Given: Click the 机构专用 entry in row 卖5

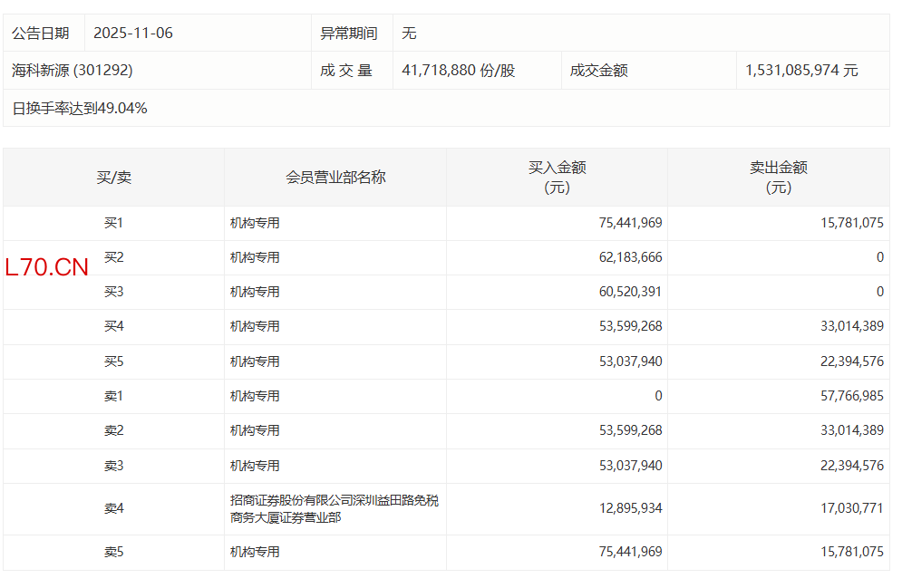Looking at the screenshot, I should tap(255, 552).
